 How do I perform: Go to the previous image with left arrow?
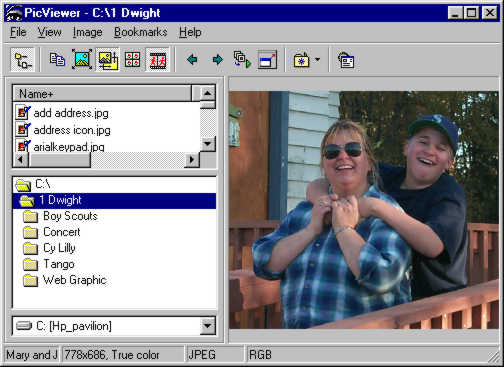[192, 60]
